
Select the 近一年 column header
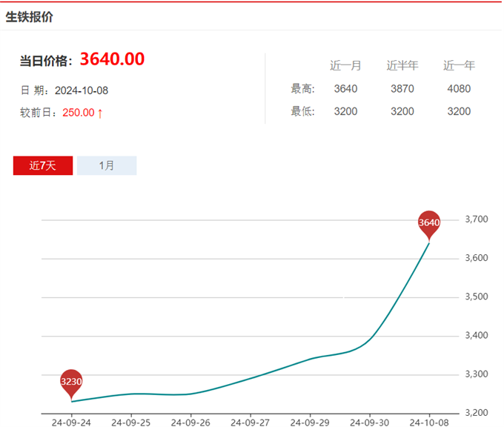click(459, 65)
